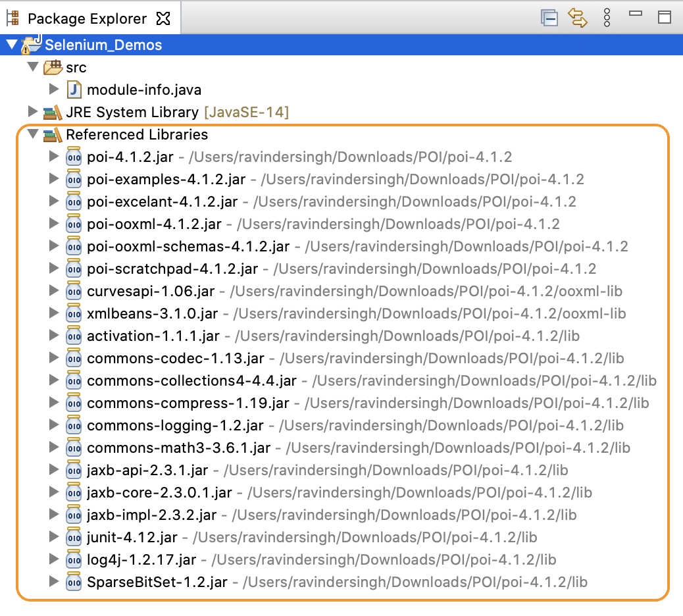The image size is (683, 616).
Task: Click the jar icon next to log4j-1.2.17.jar
Action: pyautogui.click(x=73, y=559)
